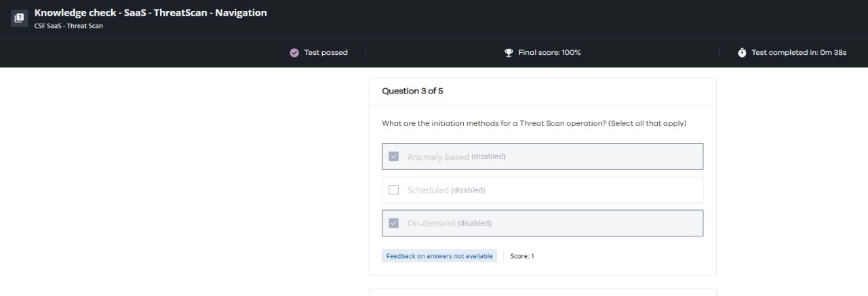Click the Threat Scan initiation methods question text

point(534,123)
